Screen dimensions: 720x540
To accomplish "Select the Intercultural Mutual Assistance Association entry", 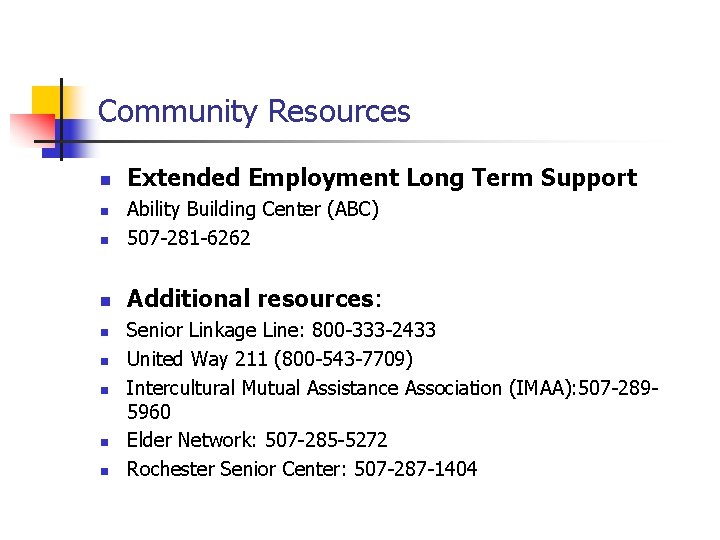I will pos(393,399).
